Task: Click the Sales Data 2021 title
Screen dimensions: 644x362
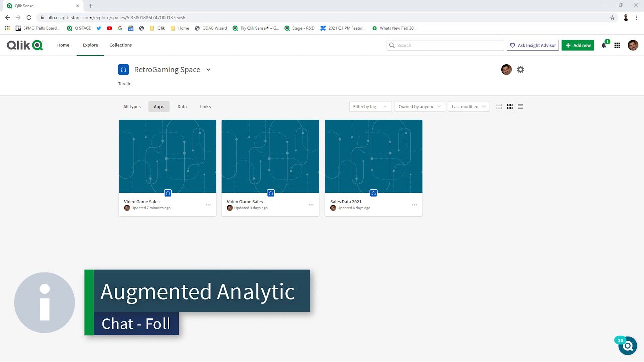Action: coord(346,202)
